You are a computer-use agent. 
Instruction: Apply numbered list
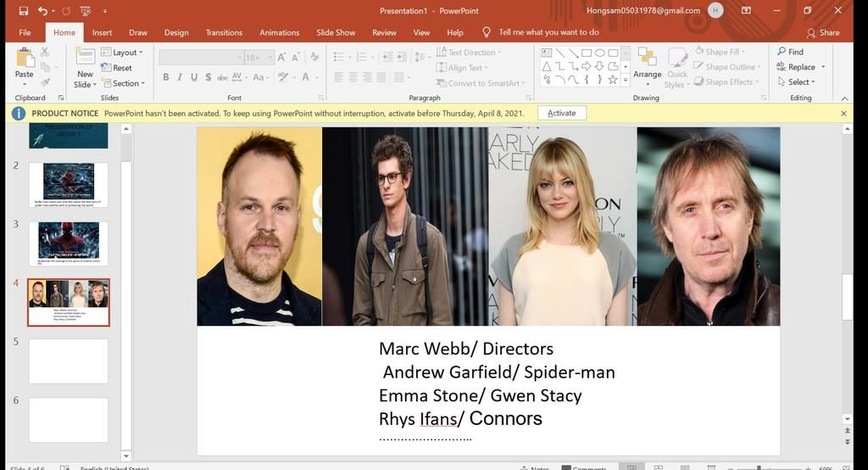pyautogui.click(x=361, y=57)
